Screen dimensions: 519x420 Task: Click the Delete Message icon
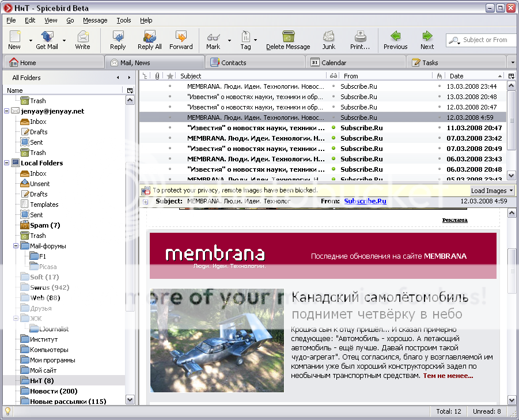click(287, 37)
